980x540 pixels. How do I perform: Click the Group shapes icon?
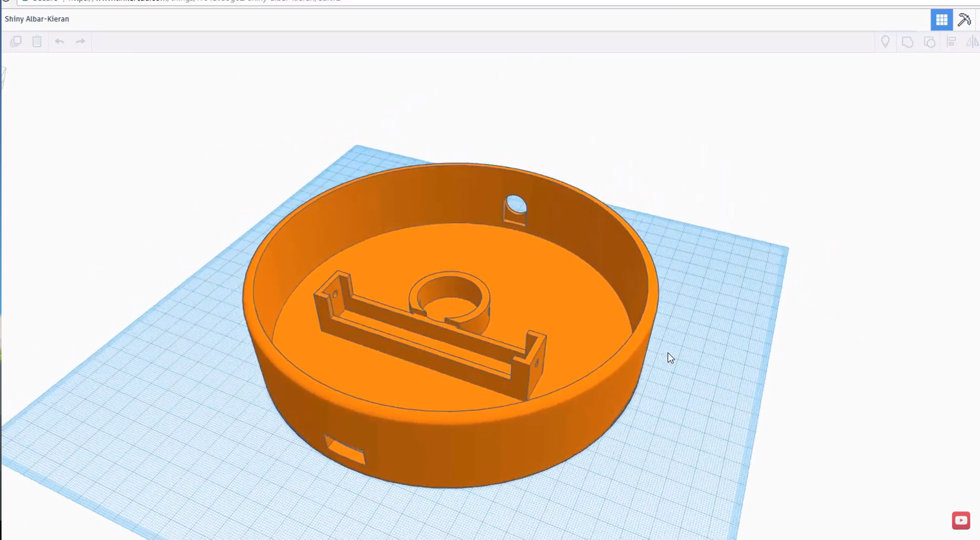pos(908,42)
